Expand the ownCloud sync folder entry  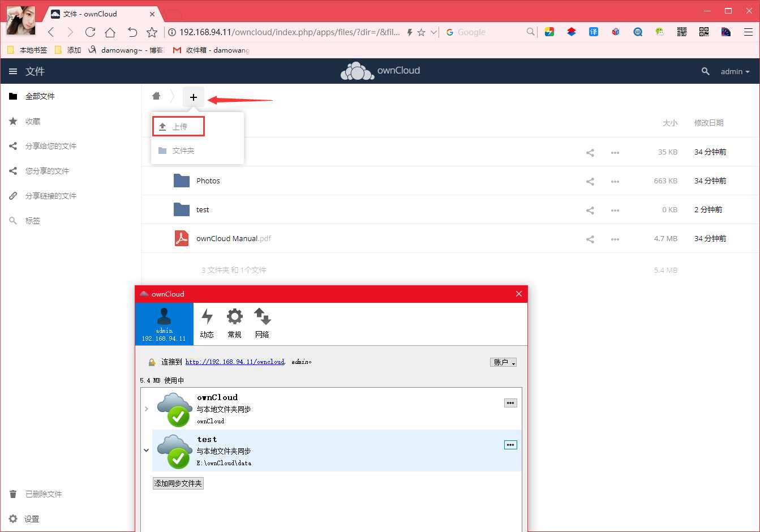point(146,409)
